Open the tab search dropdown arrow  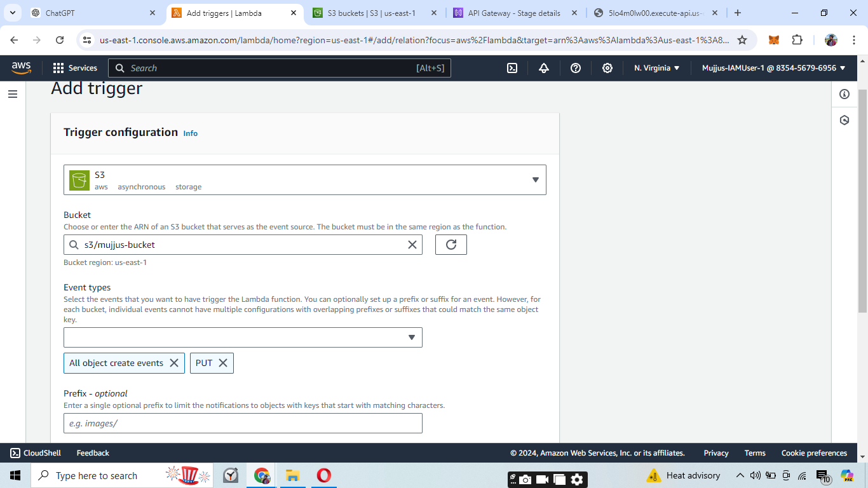point(12,13)
